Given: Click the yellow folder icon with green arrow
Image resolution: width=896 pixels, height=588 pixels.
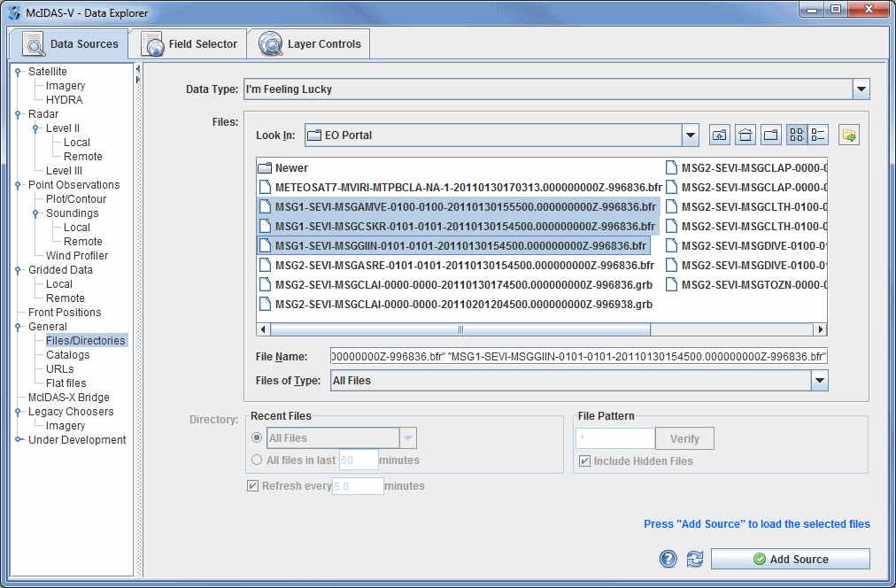Looking at the screenshot, I should pos(849,135).
